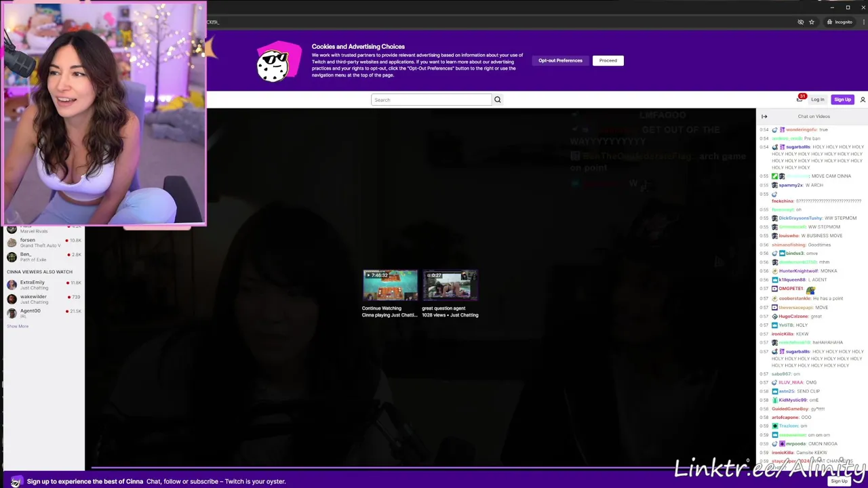Click ExtraEmily's avatar icon in sidebar
The height and width of the screenshot is (488, 868).
click(12, 285)
